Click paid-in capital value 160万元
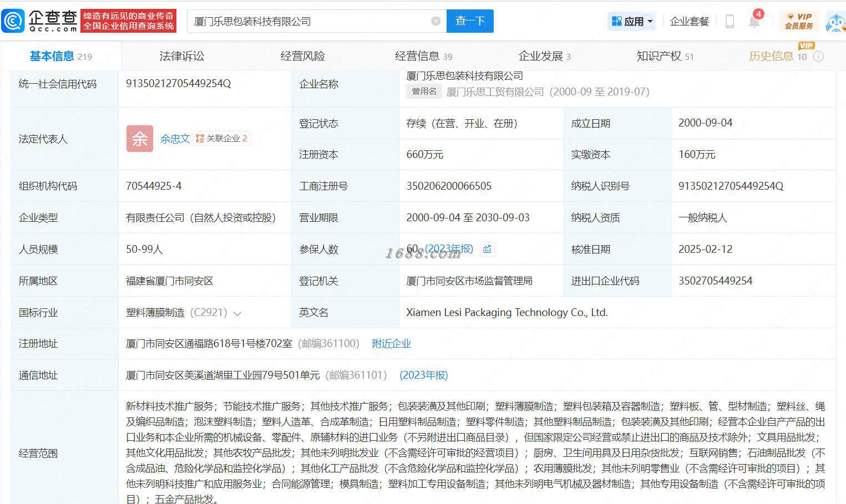The image size is (846, 504). coord(697,155)
